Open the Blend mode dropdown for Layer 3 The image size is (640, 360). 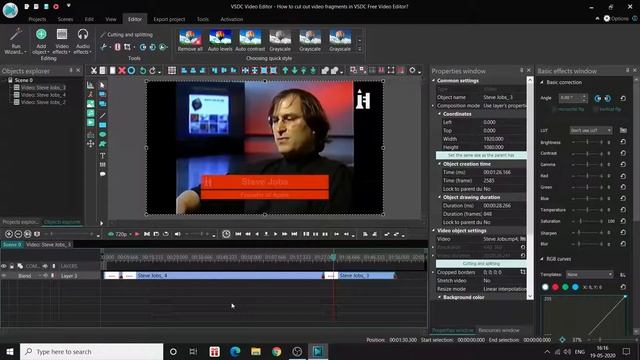point(29,276)
